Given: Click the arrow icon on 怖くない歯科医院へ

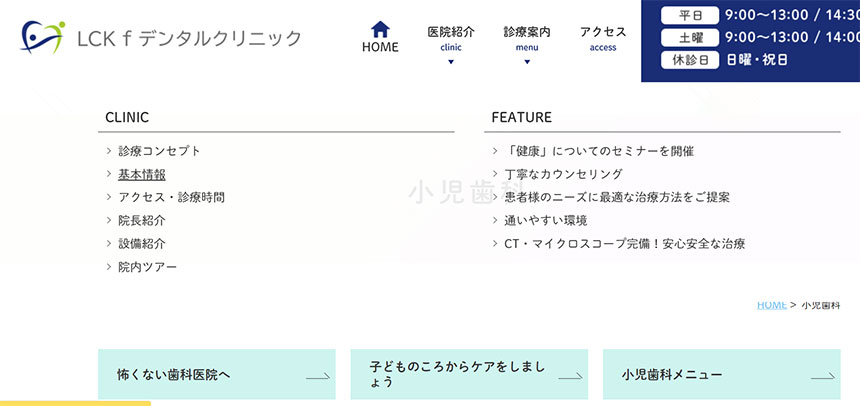Looking at the screenshot, I should coord(318,376).
